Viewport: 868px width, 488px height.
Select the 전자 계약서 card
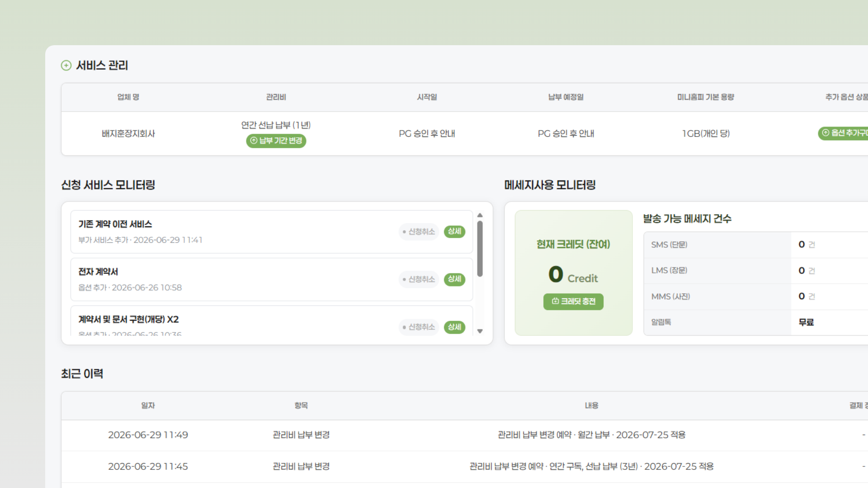[x=272, y=279]
